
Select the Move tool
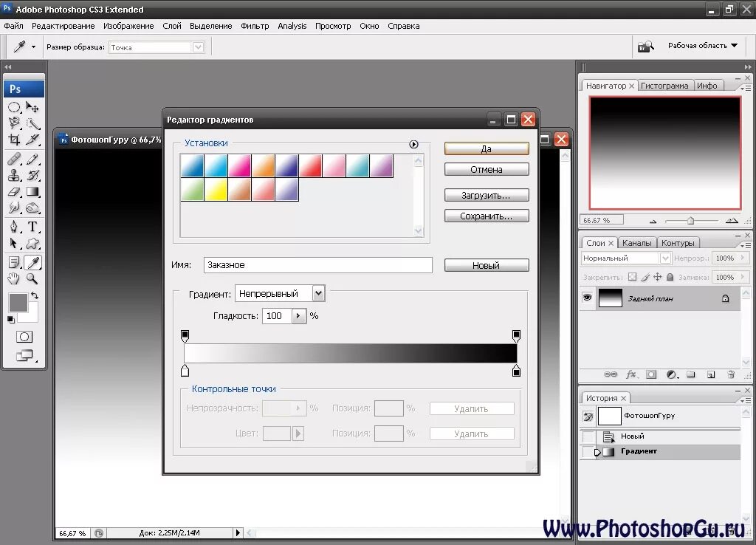(x=32, y=107)
